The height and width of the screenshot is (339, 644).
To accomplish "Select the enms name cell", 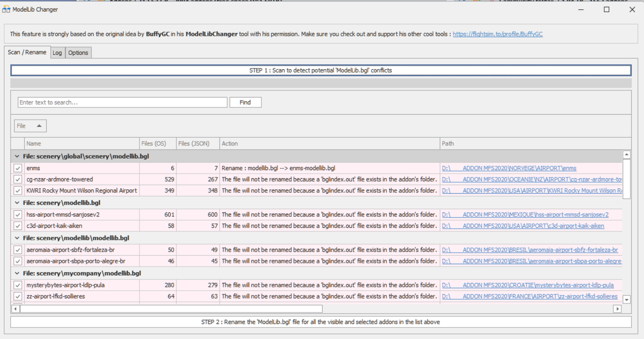I will pyautogui.click(x=82, y=168).
